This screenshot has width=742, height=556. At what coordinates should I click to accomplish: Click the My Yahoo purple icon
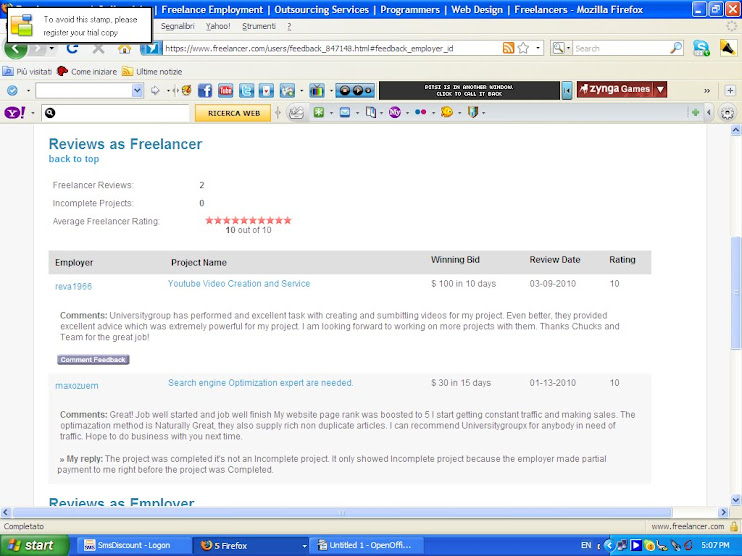(395, 112)
